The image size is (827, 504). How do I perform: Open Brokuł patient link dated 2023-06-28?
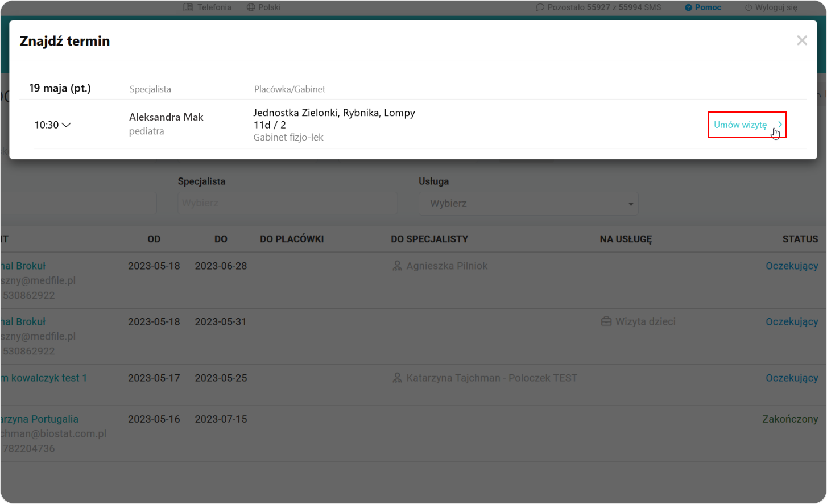[x=23, y=266]
